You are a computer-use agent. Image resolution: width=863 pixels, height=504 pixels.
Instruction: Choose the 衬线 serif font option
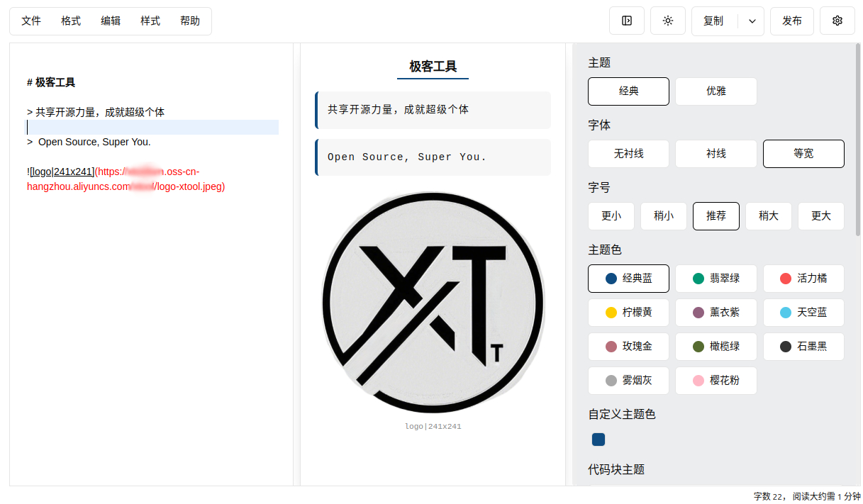pos(716,154)
